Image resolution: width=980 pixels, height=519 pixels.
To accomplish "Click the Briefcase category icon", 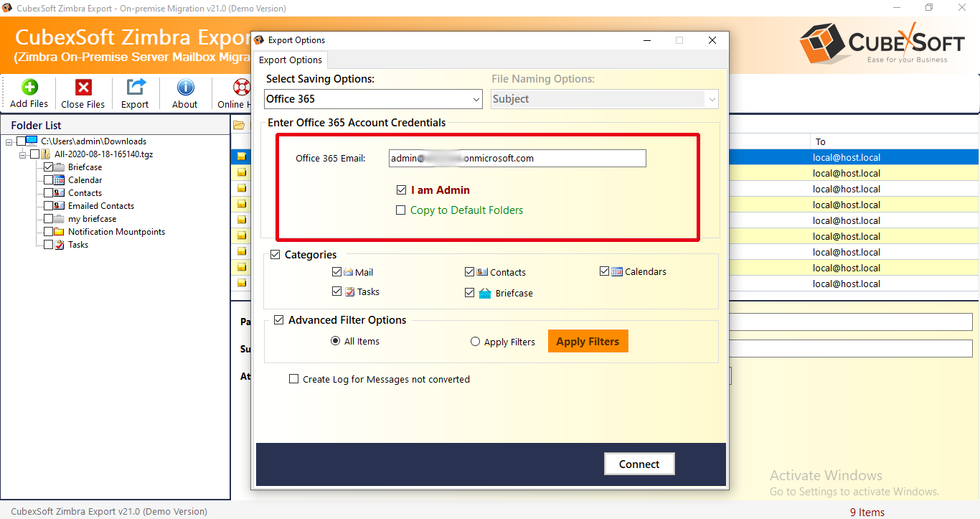I will pos(485,293).
